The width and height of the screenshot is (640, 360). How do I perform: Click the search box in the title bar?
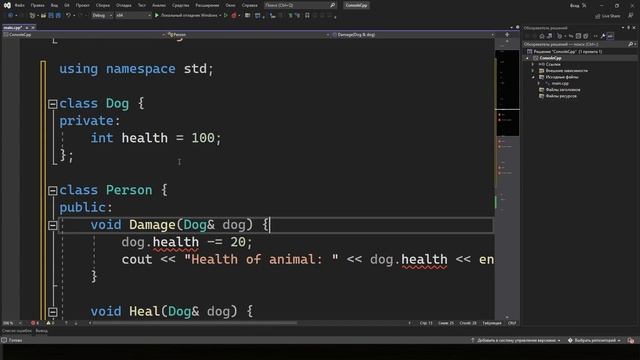click(x=300, y=5)
